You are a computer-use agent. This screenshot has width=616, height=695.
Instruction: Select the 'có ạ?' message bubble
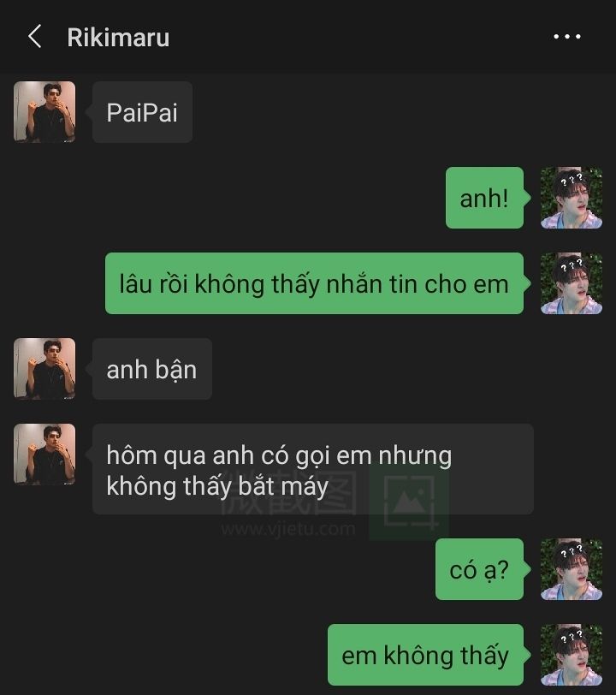click(479, 569)
